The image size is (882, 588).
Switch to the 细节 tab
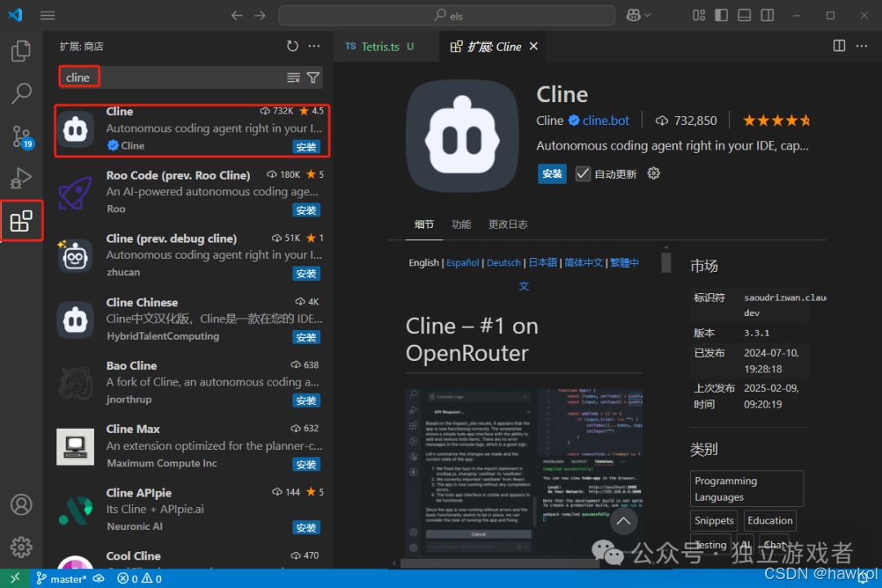(424, 225)
